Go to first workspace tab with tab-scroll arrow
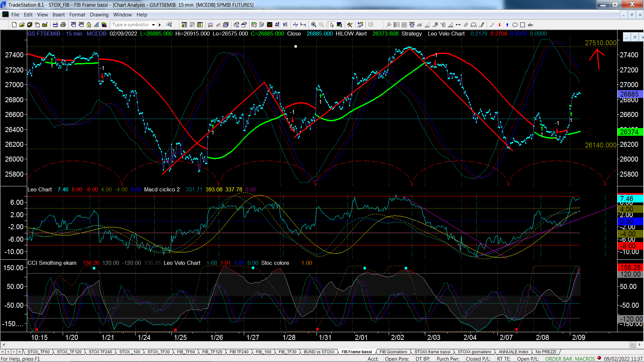Image resolution: width=644 pixels, height=362 pixels. 3,352
